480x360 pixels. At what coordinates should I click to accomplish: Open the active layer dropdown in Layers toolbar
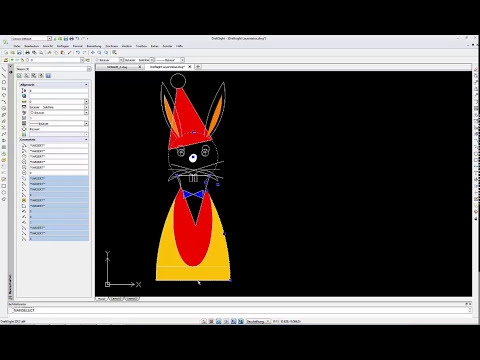[x=82, y=60]
